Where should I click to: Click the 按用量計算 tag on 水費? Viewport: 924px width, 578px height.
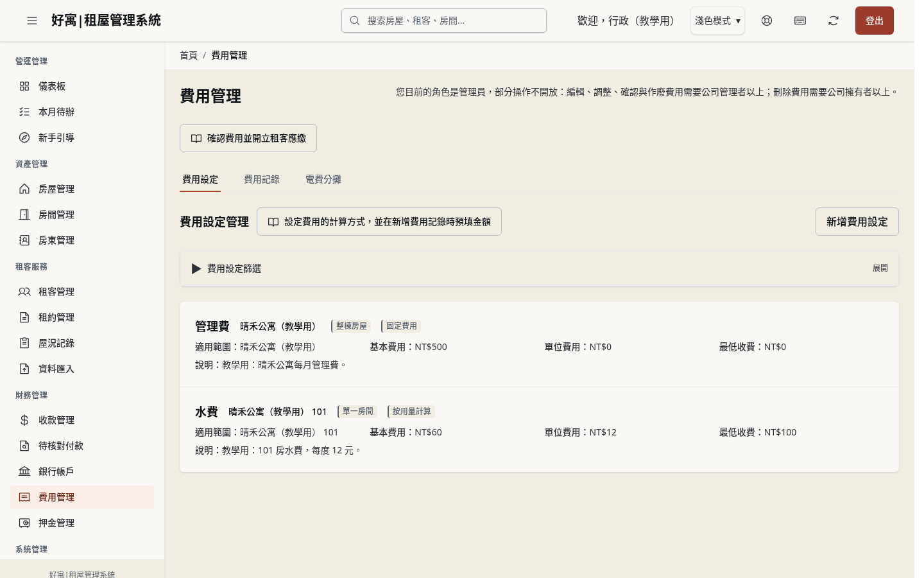tap(411, 412)
